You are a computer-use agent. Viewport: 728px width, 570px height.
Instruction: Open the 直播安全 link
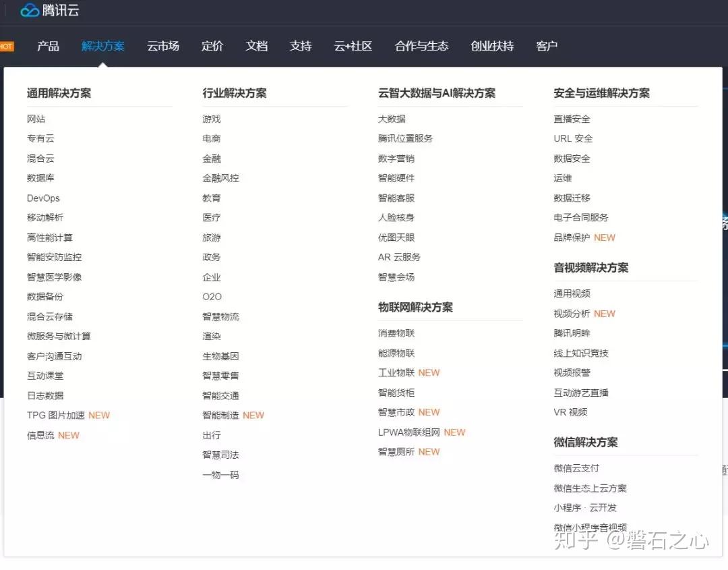click(x=572, y=119)
